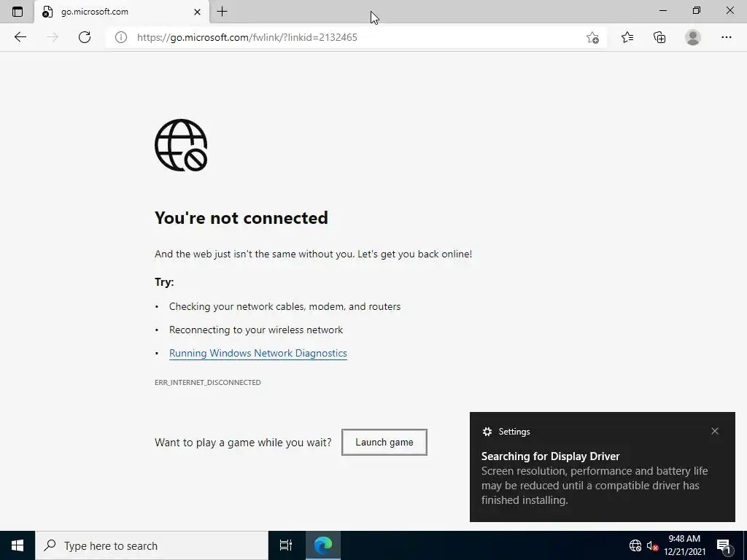Open the clock showing 9:48 AM

coord(684,545)
